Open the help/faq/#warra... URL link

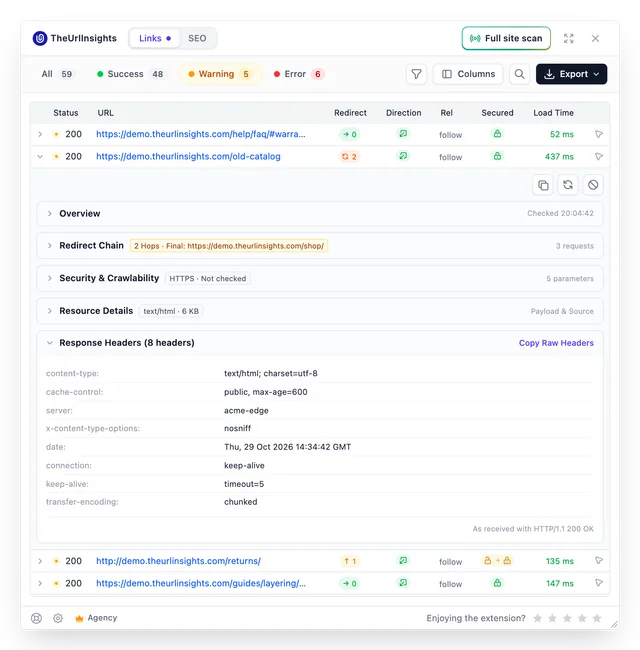coord(201,134)
